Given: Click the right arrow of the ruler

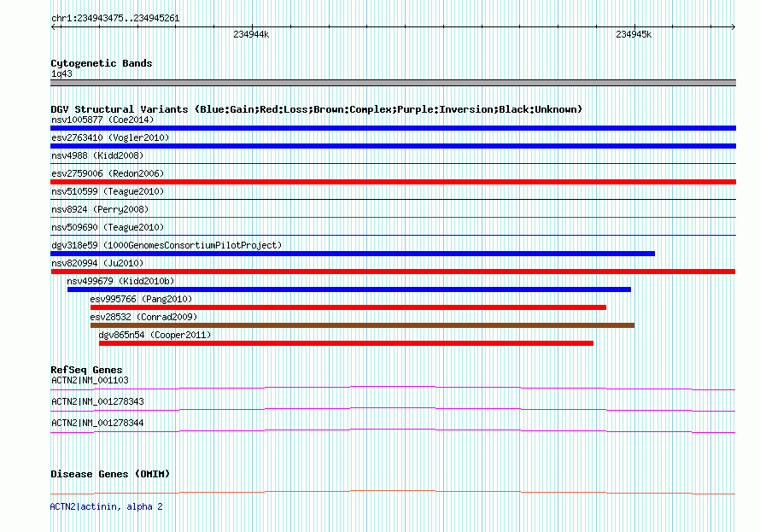Looking at the screenshot, I should pos(733,26).
